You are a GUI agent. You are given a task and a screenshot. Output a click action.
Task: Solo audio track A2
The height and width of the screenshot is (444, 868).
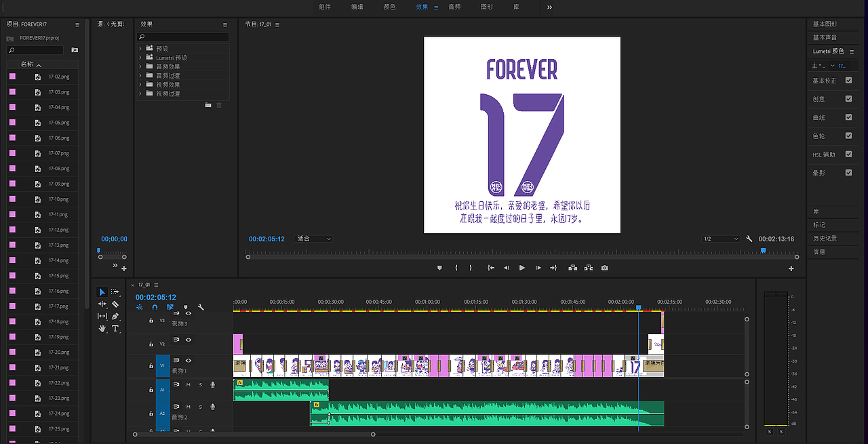(201, 407)
